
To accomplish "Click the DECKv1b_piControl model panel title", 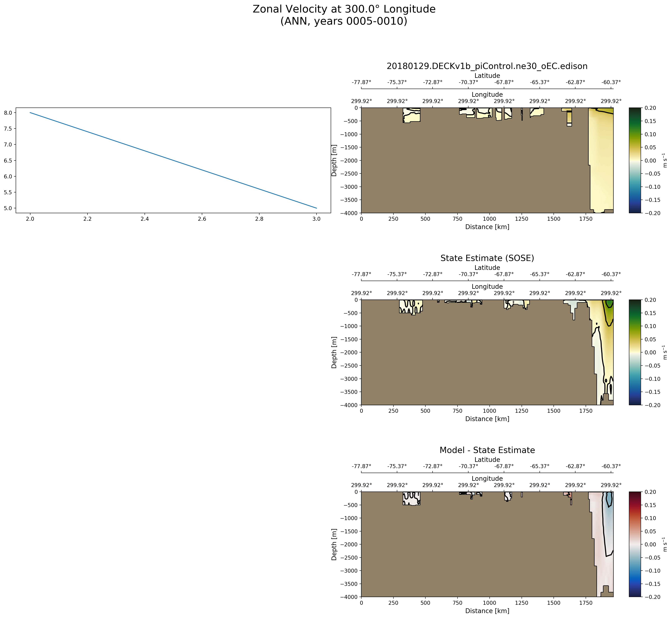I will (487, 66).
